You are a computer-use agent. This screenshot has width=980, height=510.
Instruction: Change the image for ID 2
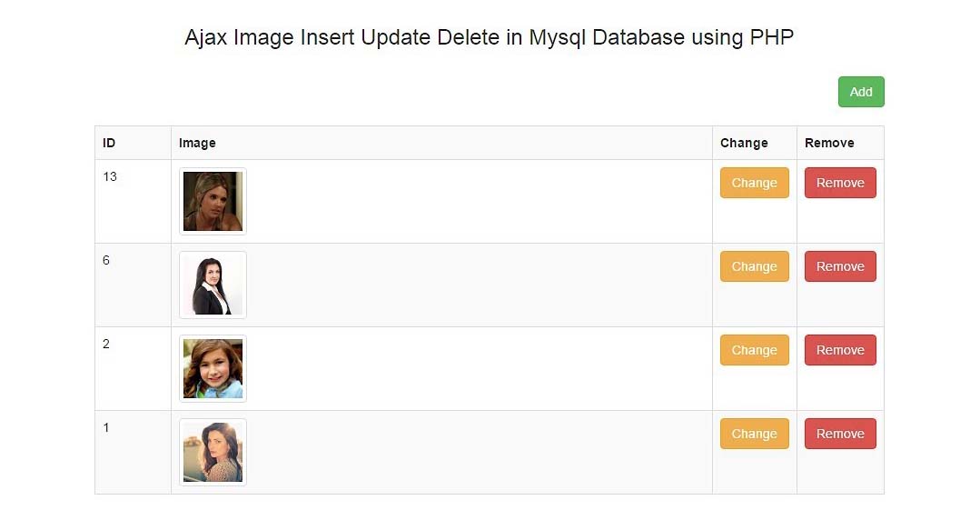tap(754, 350)
